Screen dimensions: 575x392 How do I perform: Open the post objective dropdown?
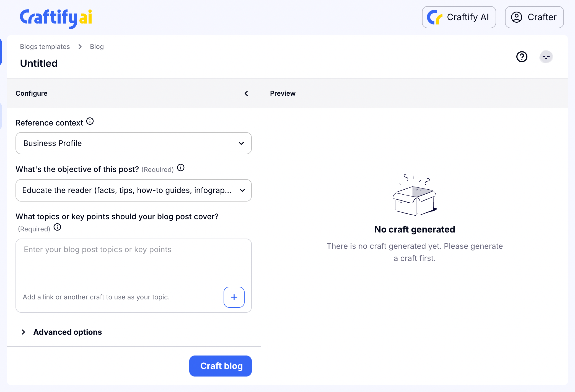point(133,190)
